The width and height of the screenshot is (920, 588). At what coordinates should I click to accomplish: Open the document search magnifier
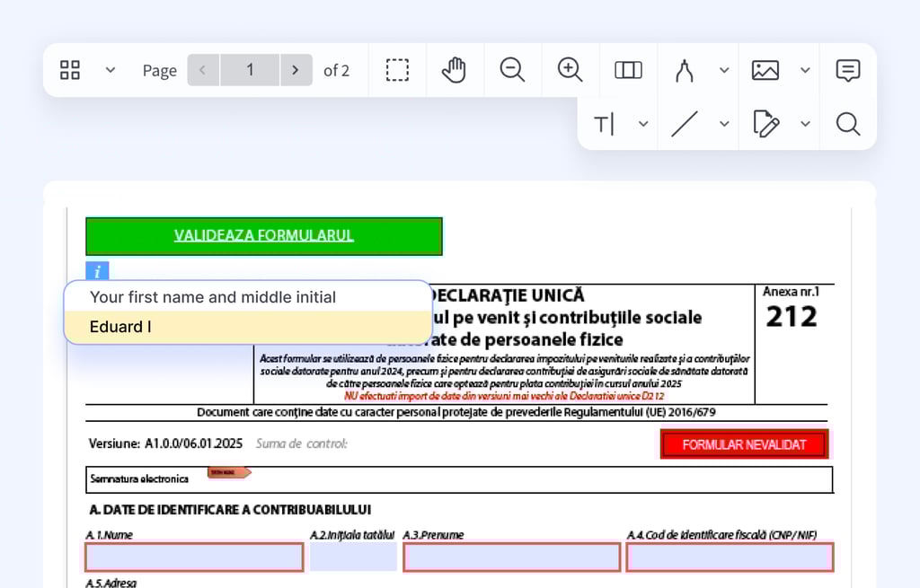tap(847, 124)
